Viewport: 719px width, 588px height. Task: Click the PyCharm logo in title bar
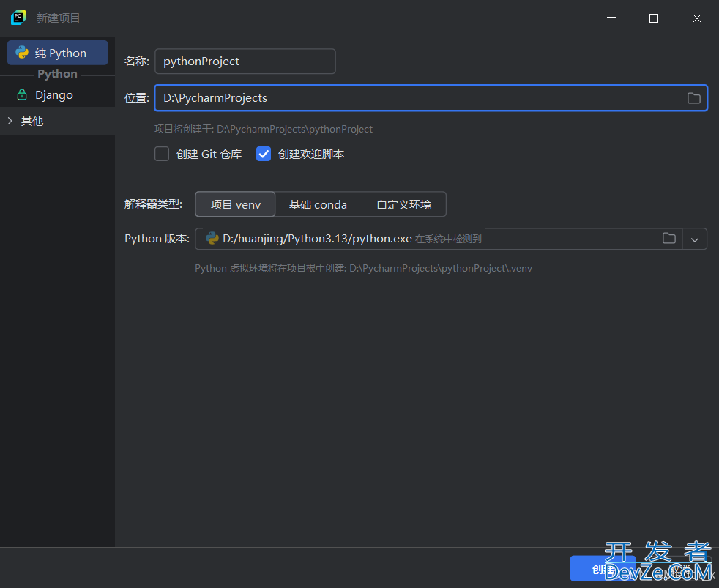point(18,18)
